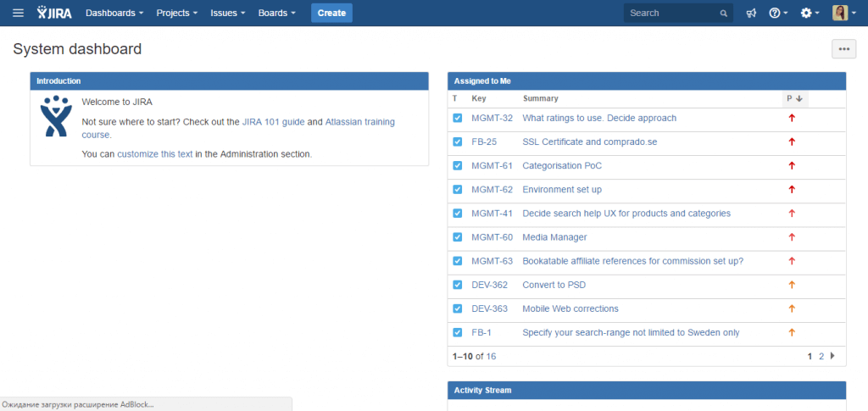
Task: Open 'Media Manager' issue summary
Action: click(554, 236)
